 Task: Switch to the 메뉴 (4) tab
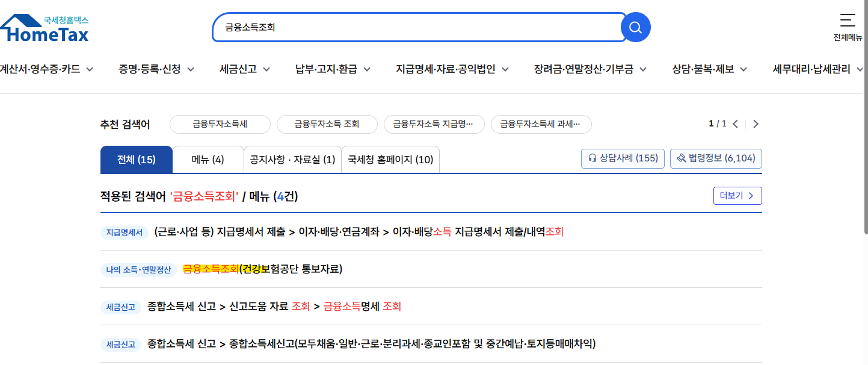pyautogui.click(x=208, y=159)
